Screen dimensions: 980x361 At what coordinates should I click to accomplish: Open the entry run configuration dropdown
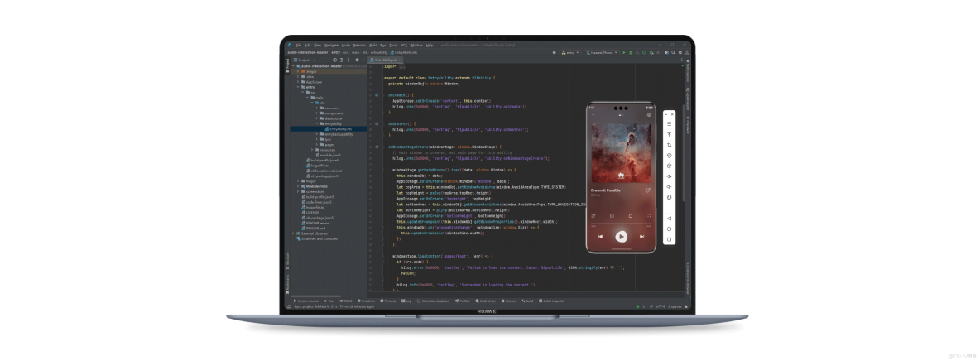tap(570, 52)
